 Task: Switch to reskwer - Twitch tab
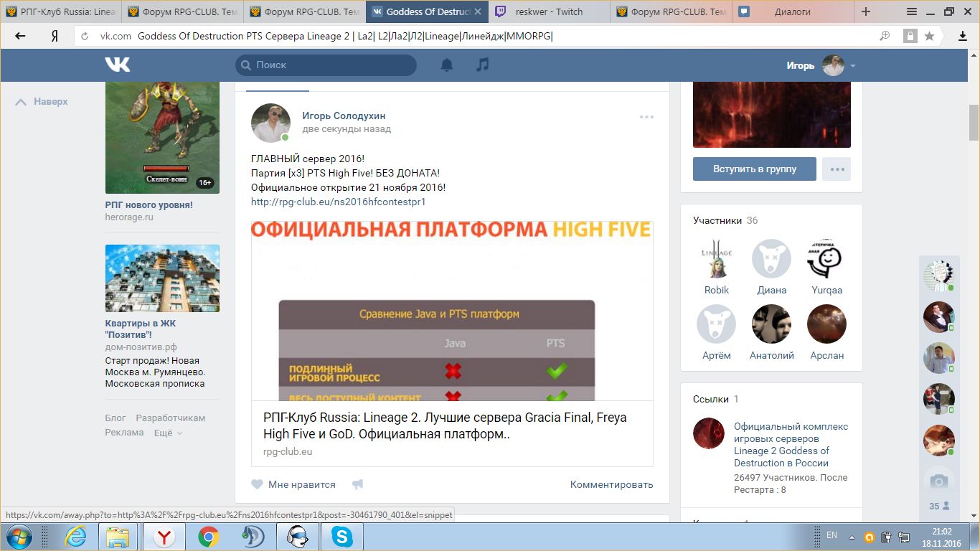tap(550, 11)
